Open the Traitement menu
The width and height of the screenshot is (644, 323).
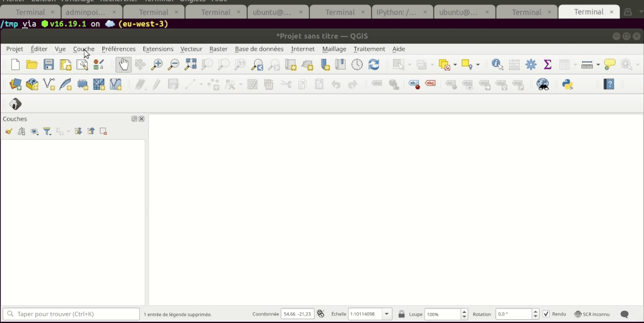coord(369,49)
